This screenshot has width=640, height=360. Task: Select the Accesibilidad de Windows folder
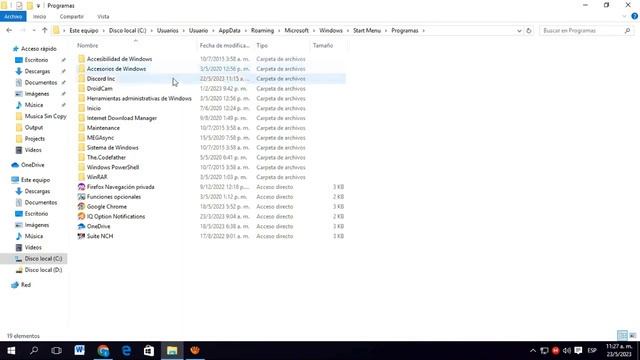119,59
